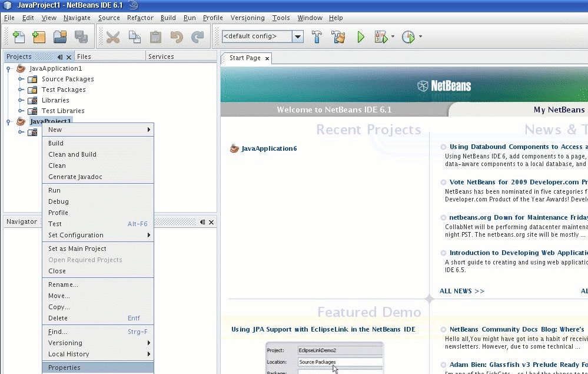This screenshot has height=374, width=588.
Task: Click the Copy toolbar icon
Action: tap(134, 37)
